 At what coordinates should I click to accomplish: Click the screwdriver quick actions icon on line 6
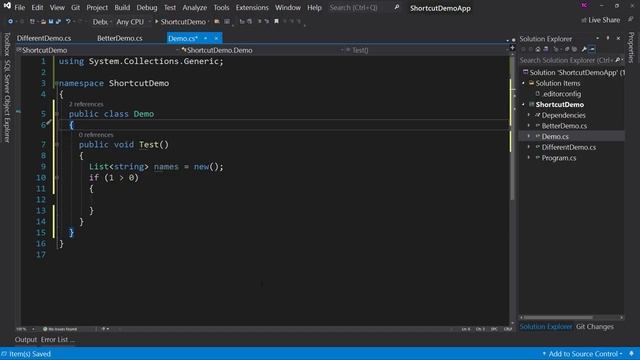click(x=49, y=122)
